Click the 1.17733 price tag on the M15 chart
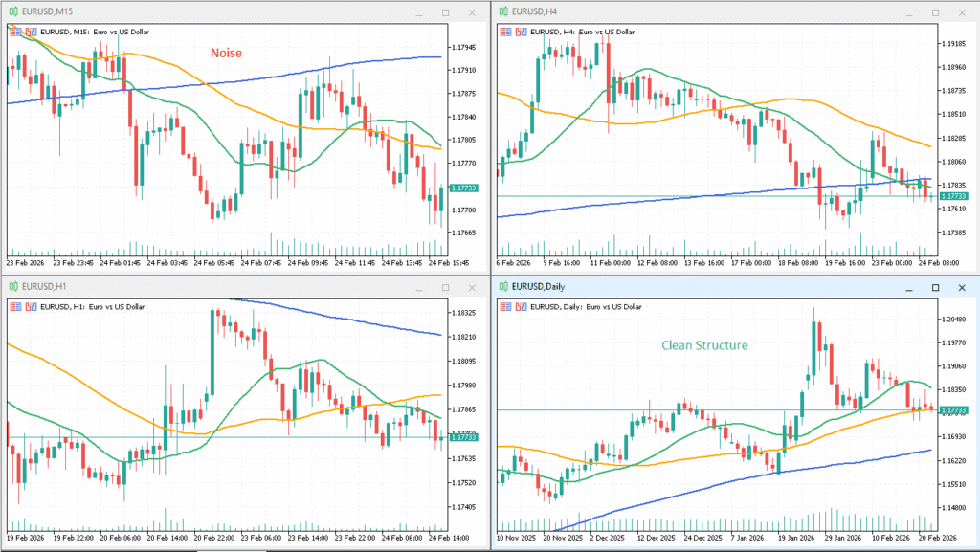 coord(462,187)
